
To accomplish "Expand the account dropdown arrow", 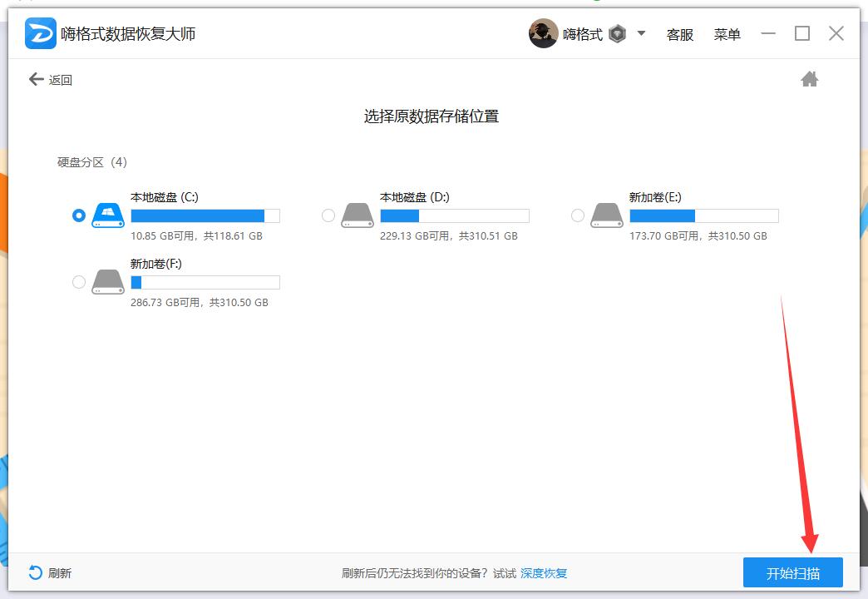I will (641, 33).
